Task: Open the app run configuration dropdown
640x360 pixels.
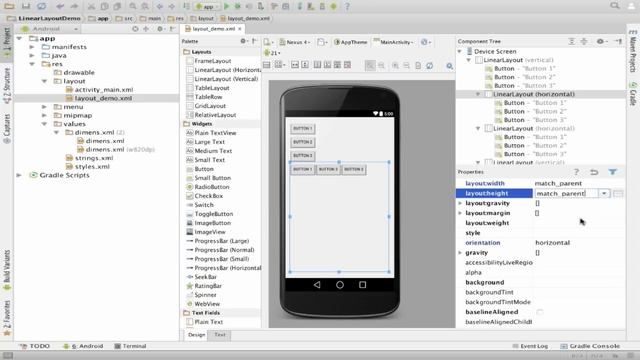Action: tap(207, 6)
